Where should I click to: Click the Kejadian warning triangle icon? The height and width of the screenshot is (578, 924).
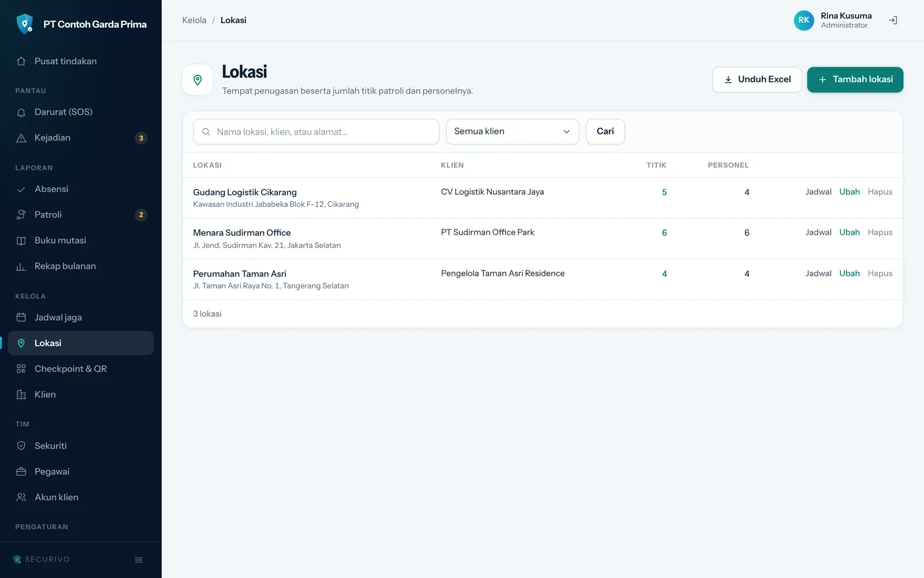pos(21,138)
